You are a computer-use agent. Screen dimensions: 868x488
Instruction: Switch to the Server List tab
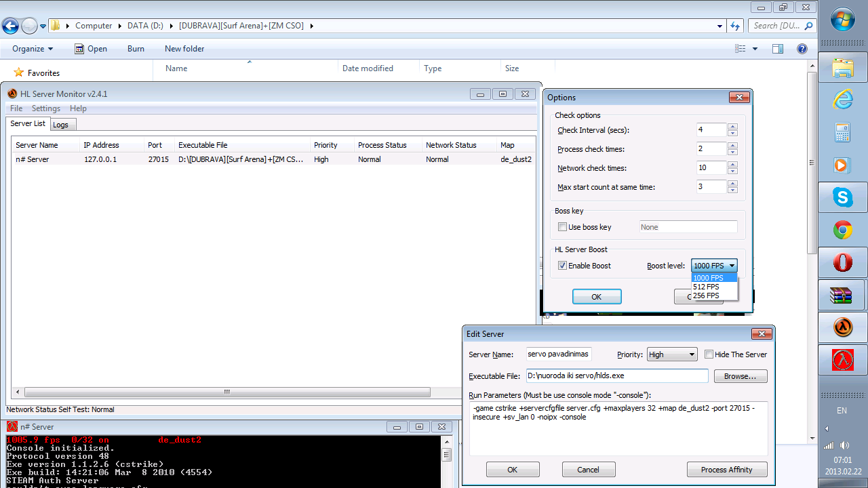28,123
